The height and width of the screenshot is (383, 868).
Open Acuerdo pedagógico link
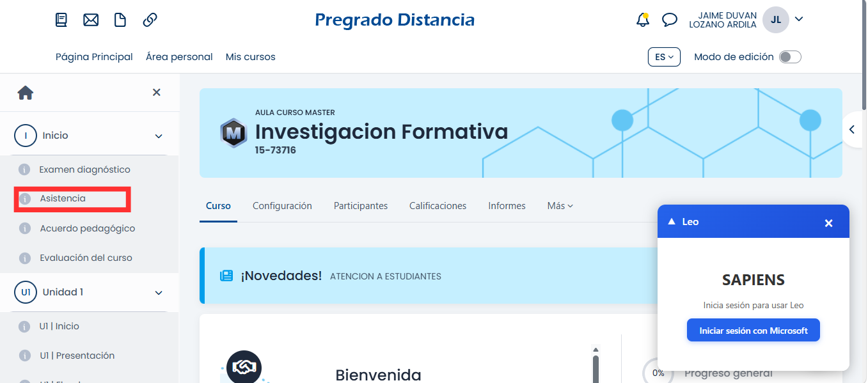coord(88,229)
